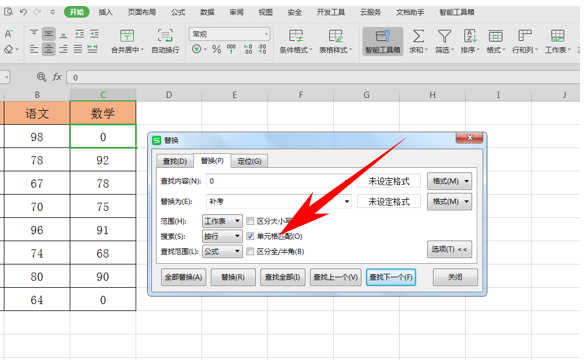Open the 范围 工作表 dropdown
This screenshot has height=360, width=584.
pos(222,221)
